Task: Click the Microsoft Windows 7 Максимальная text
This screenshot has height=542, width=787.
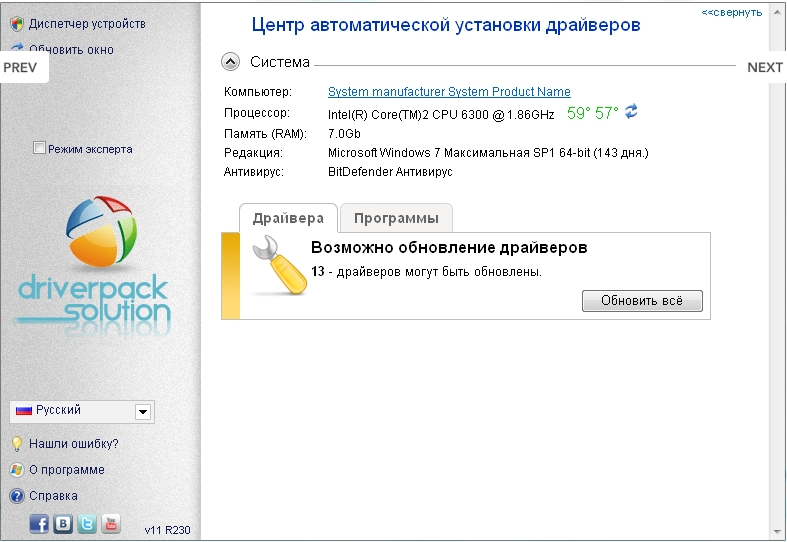Action: pyautogui.click(x=488, y=153)
